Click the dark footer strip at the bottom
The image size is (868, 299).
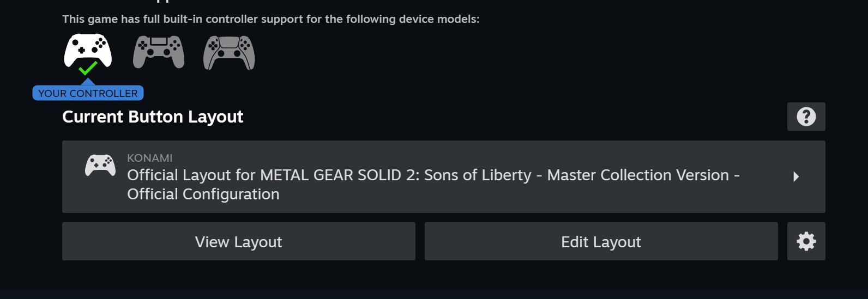(x=434, y=294)
